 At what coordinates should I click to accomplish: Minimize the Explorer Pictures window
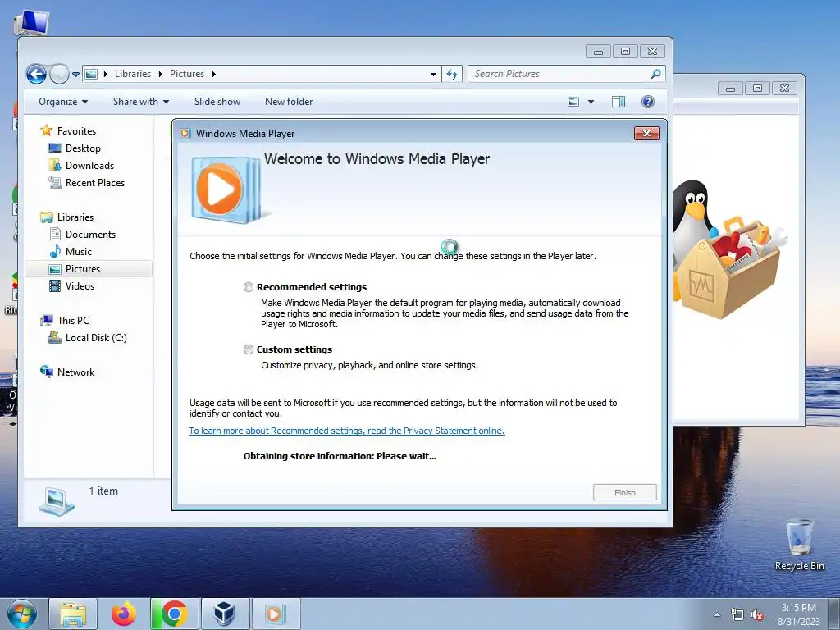(x=598, y=52)
